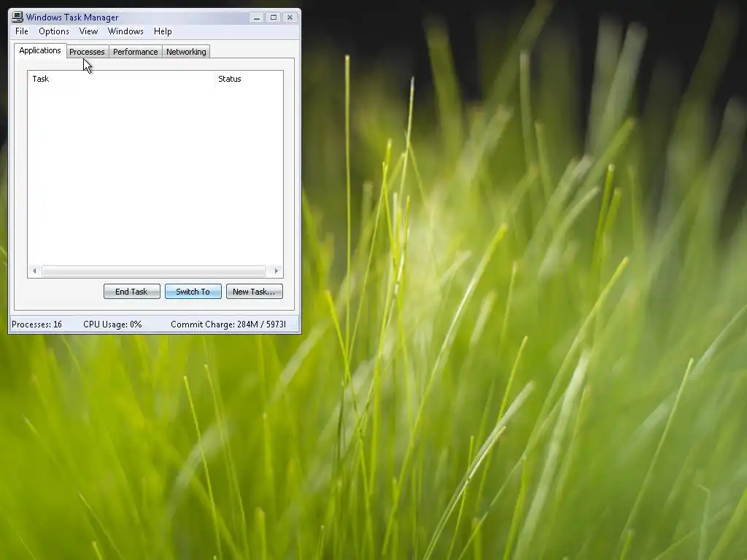Maximize the Windows Task Manager window

click(x=274, y=17)
